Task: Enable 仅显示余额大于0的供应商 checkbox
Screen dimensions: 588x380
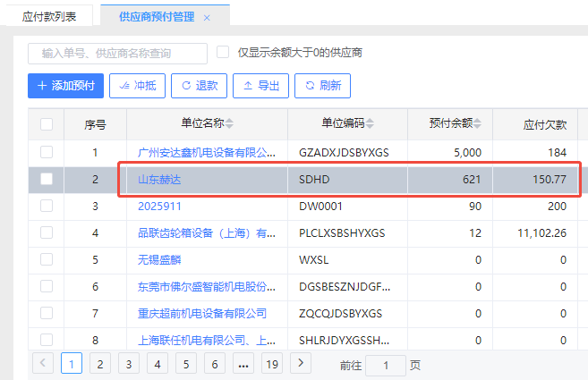Action: [223, 52]
